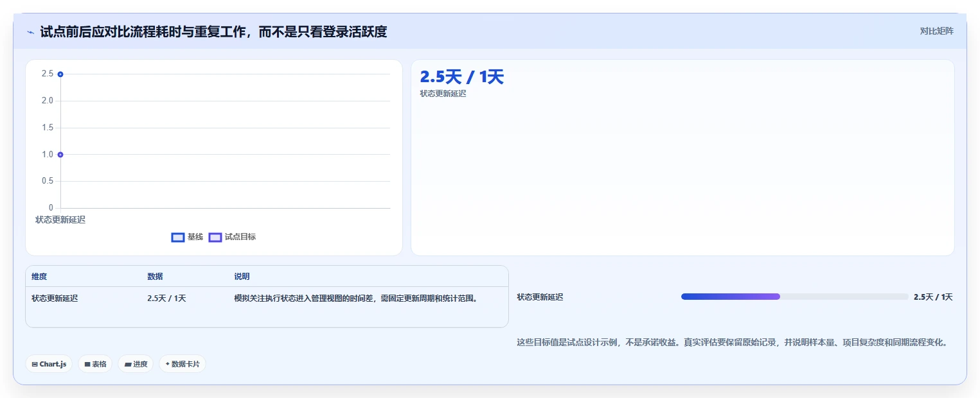Select the Chart.js tag chip

[x=49, y=364]
